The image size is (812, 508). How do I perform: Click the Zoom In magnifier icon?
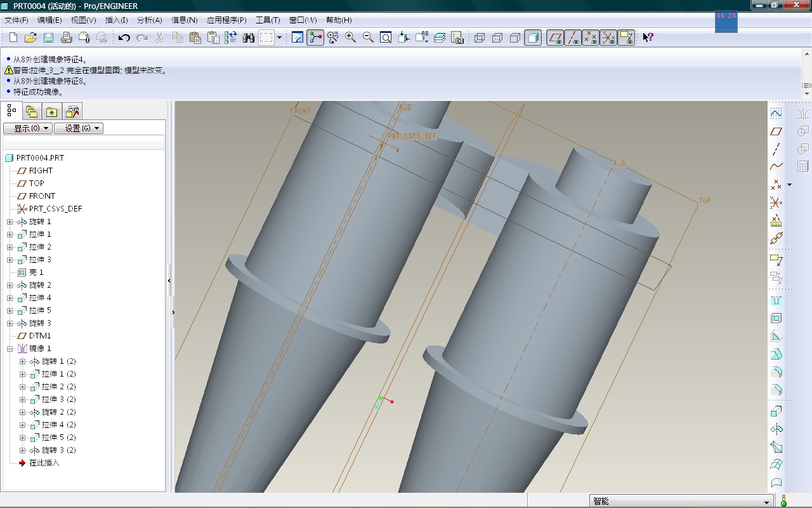click(x=350, y=37)
